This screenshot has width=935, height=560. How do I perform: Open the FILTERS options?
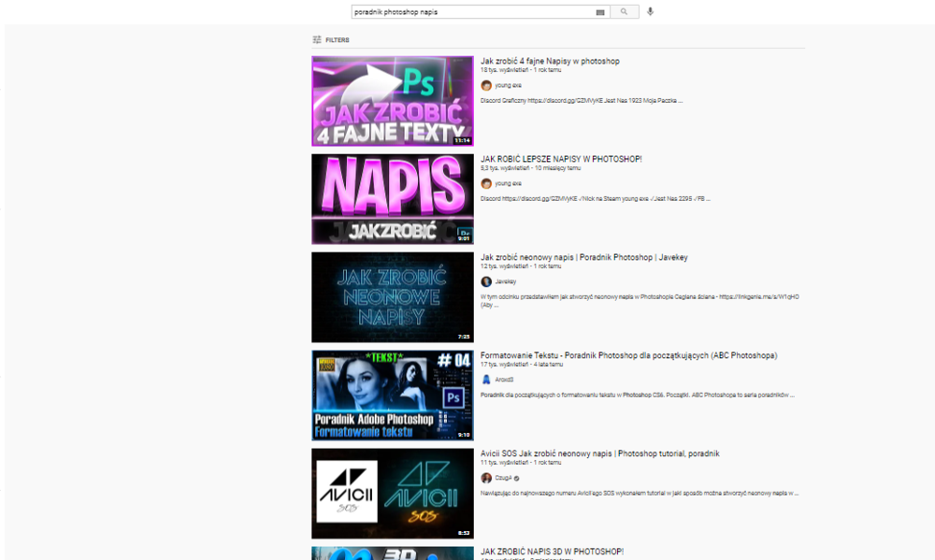coord(331,40)
